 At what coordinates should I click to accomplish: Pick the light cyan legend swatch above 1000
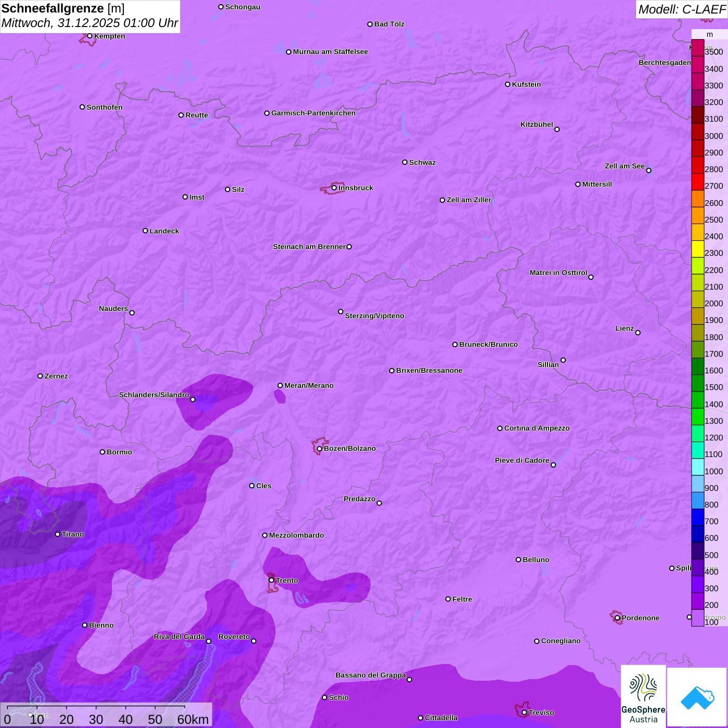pos(698,466)
